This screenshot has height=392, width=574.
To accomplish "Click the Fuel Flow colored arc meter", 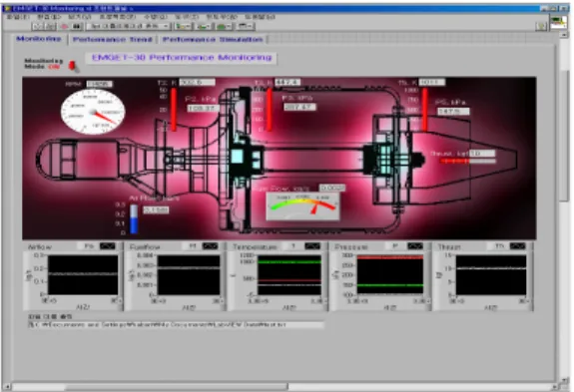I will tap(302, 205).
